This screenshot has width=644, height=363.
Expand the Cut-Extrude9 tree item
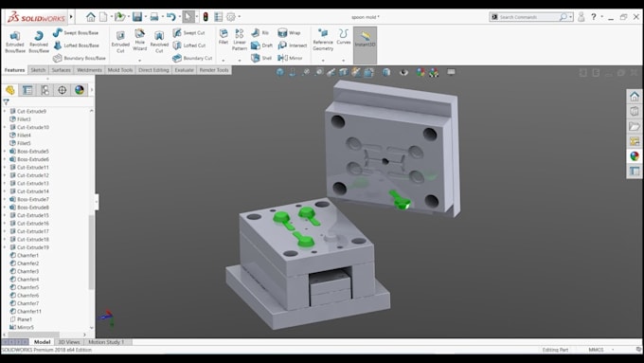click(5, 112)
